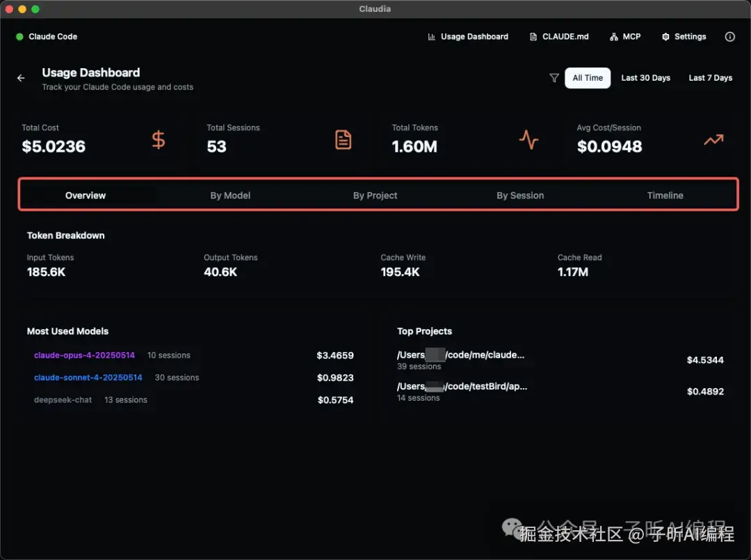Click the $0.0948 average cost value
The image size is (751, 560).
pyautogui.click(x=609, y=147)
